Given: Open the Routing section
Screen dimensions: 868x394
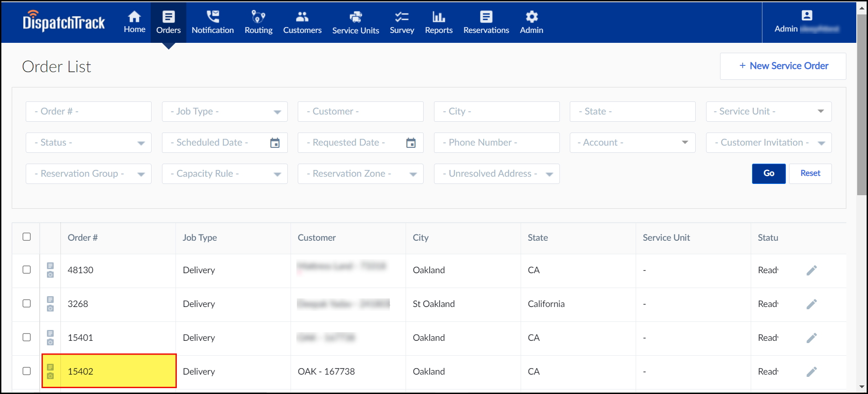Looking at the screenshot, I should (259, 22).
